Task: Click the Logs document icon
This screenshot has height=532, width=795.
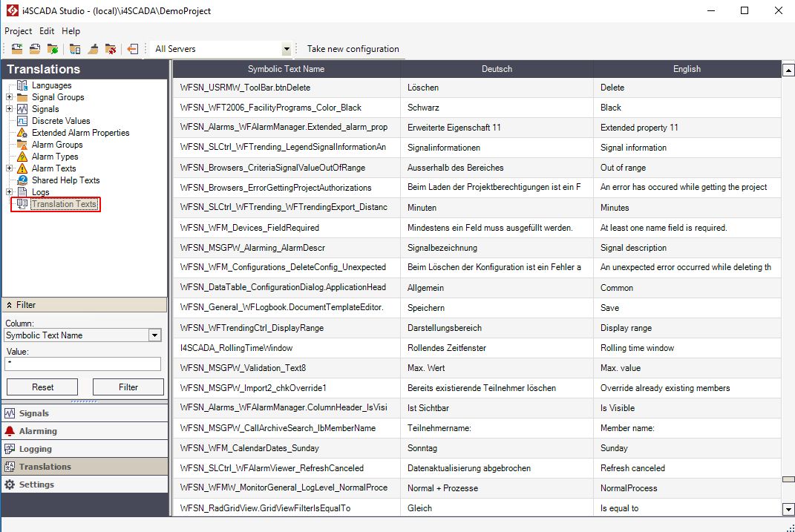Action: [x=22, y=192]
